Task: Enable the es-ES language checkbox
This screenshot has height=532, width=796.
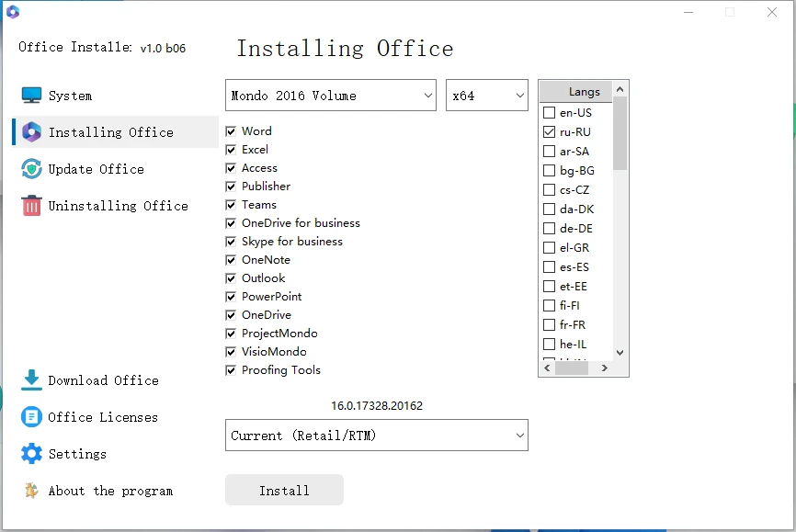Action: [x=550, y=267]
